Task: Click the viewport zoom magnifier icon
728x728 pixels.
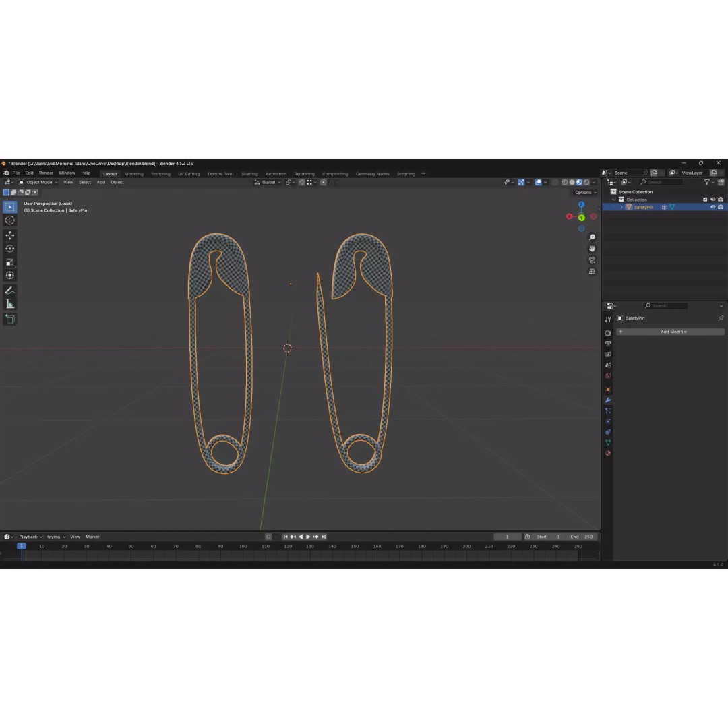Action: (x=592, y=237)
